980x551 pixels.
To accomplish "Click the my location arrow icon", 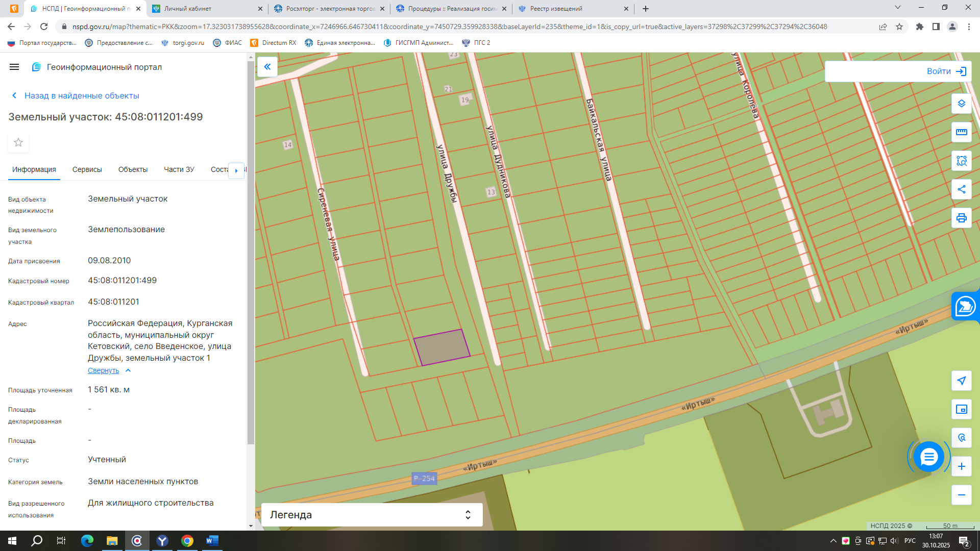I will point(961,381).
